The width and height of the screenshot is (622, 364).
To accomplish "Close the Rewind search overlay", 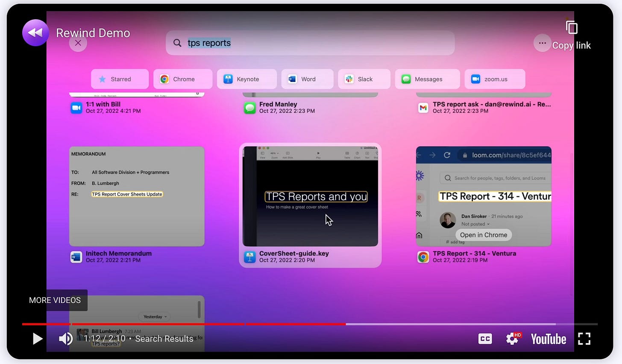I will pyautogui.click(x=78, y=43).
